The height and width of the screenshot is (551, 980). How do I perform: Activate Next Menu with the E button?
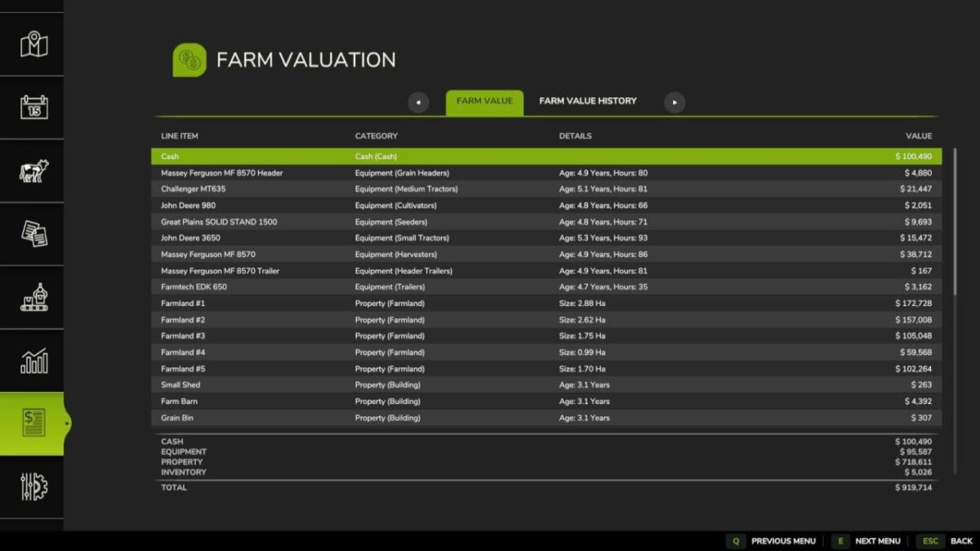point(840,541)
